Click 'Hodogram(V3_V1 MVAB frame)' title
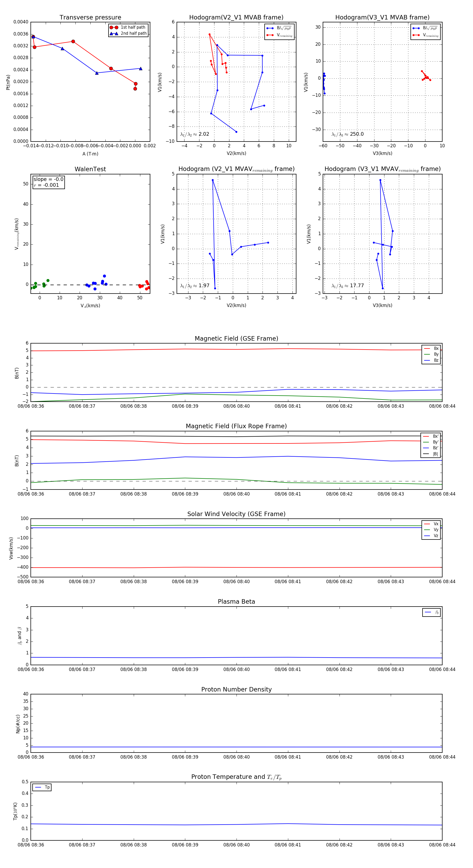Screen dimensions: 473x868 pos(382,18)
